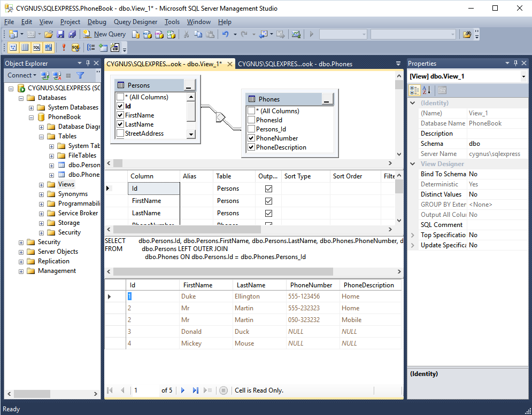The height and width of the screenshot is (415, 532).
Task: Click the join diamond between Persons and Phones
Action: point(220,118)
